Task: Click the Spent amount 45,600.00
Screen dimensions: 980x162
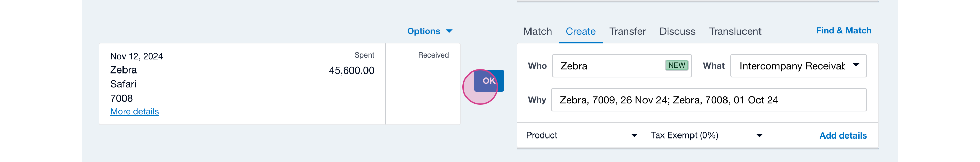Action: point(351,70)
